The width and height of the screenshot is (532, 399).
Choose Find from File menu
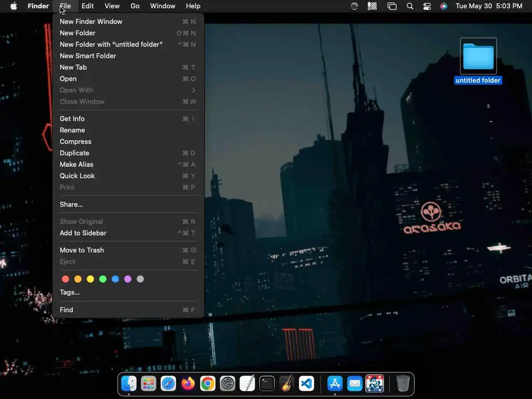[x=128, y=310]
